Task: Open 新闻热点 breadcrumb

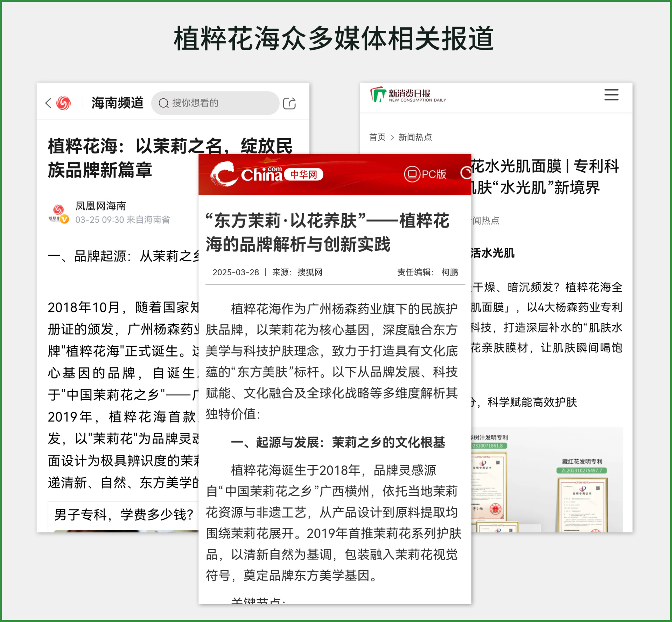Action: (415, 137)
